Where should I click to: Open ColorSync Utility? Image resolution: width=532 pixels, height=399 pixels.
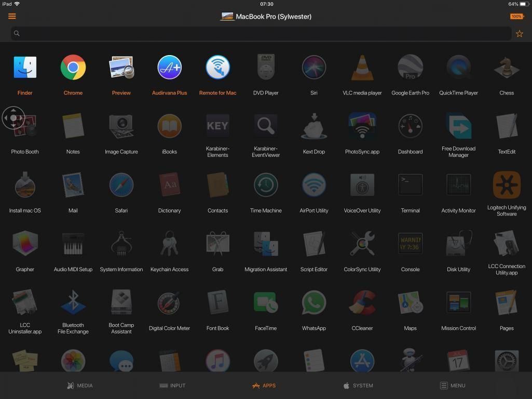[x=362, y=244]
